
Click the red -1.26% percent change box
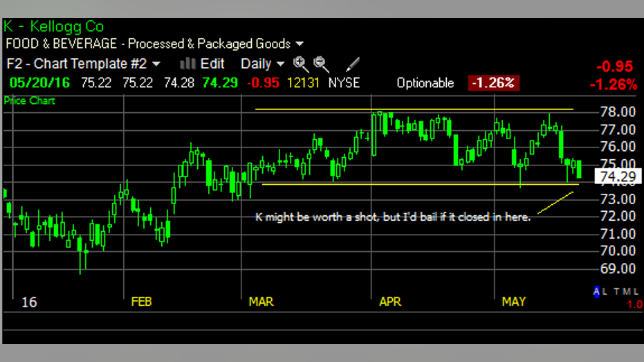point(494,83)
